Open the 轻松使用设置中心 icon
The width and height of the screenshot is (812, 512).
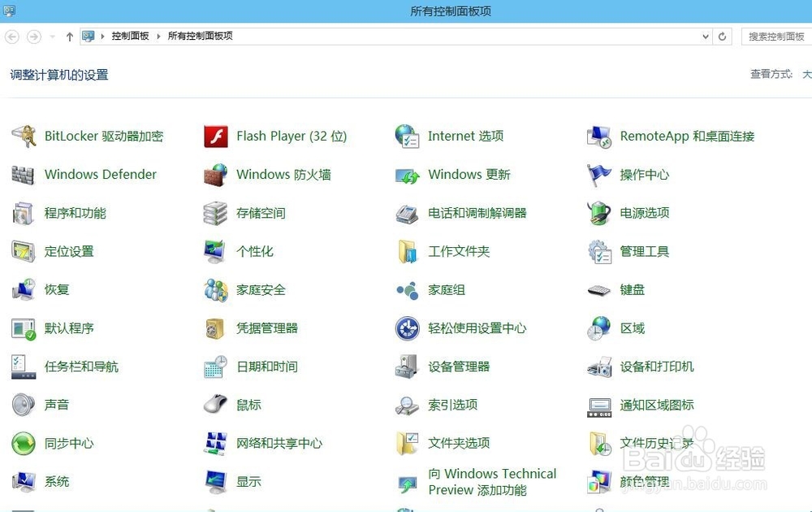click(x=407, y=328)
